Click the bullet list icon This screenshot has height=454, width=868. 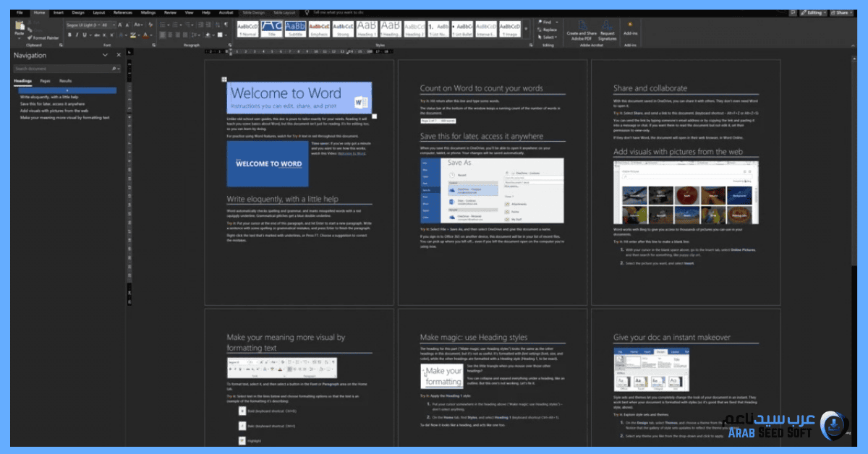163,25
